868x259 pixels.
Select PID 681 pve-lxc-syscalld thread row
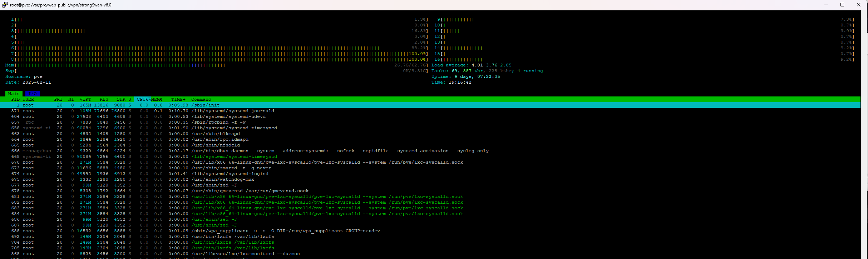pos(430,196)
